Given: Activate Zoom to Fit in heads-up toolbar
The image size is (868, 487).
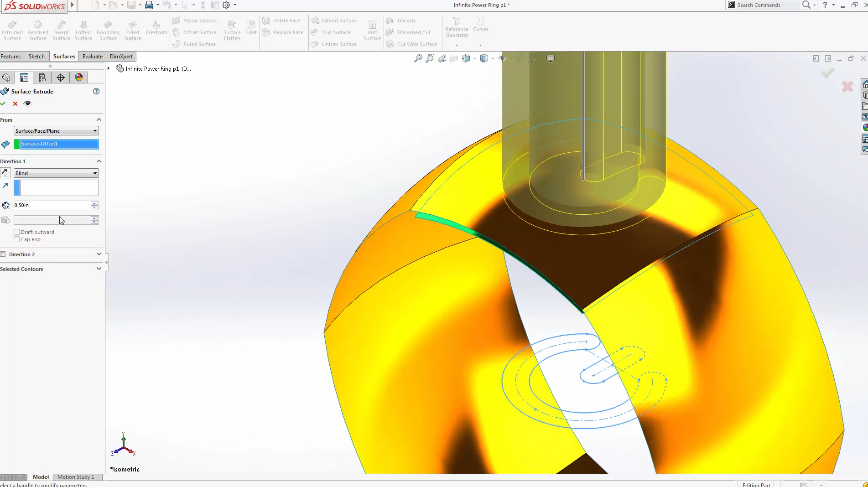Looking at the screenshot, I should click(417, 59).
